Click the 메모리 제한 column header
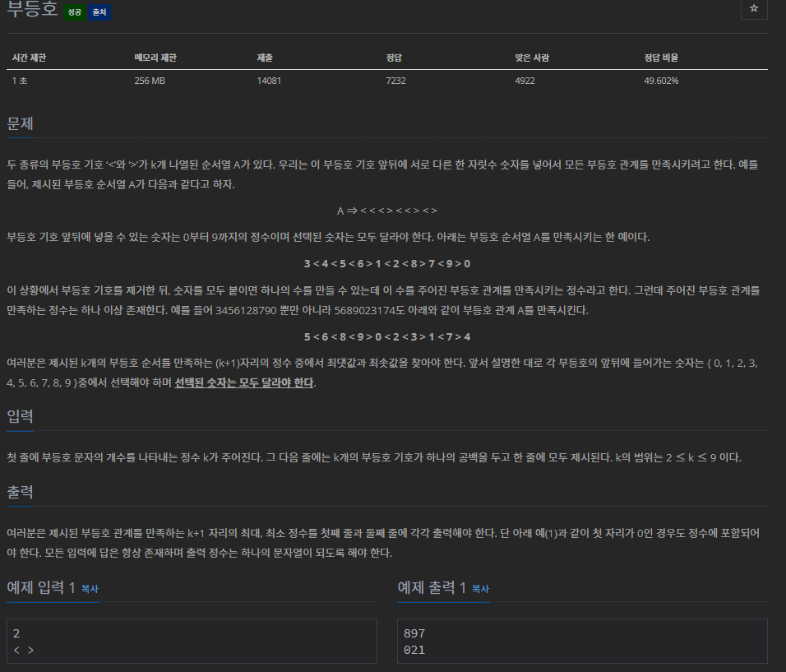This screenshot has width=786, height=672. pyautogui.click(x=155, y=58)
